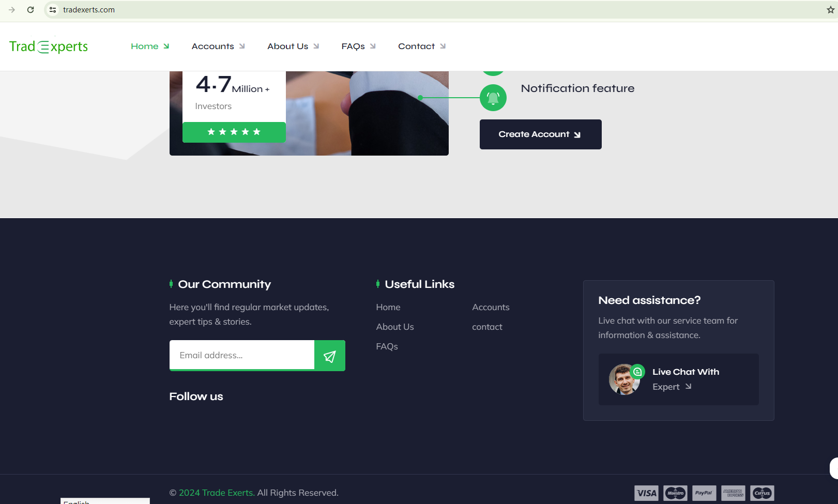
Task: Open the Contact menu item
Action: coord(421,47)
